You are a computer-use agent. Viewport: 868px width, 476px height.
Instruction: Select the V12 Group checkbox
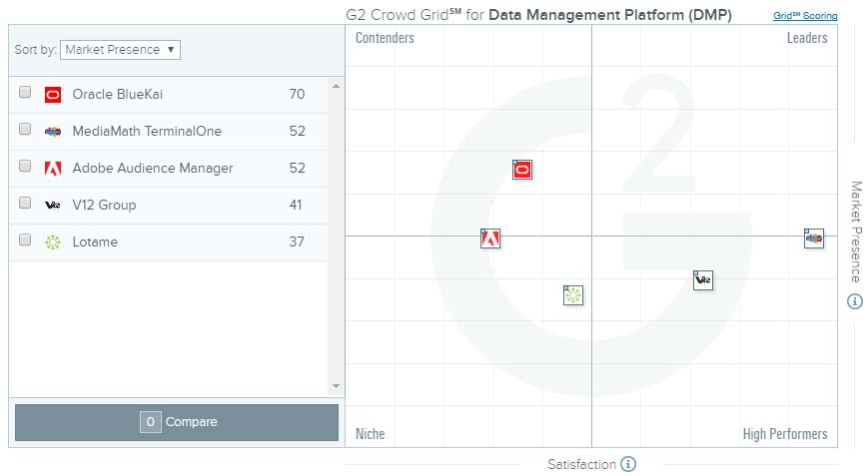point(25,204)
